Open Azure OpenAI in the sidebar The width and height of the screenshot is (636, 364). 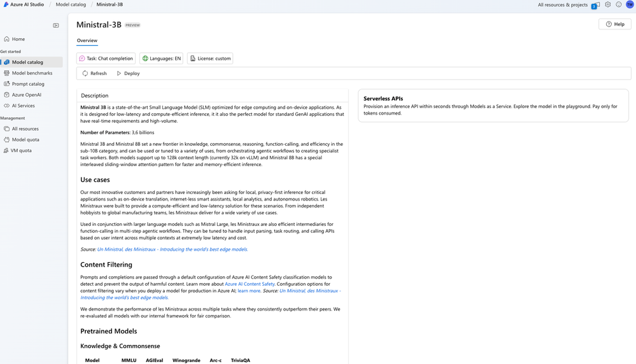[26, 95]
